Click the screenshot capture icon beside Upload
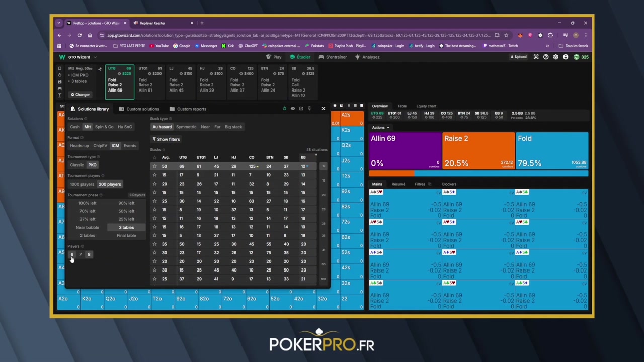Image resolution: width=644 pixels, height=362 pixels. pyautogui.click(x=536, y=57)
